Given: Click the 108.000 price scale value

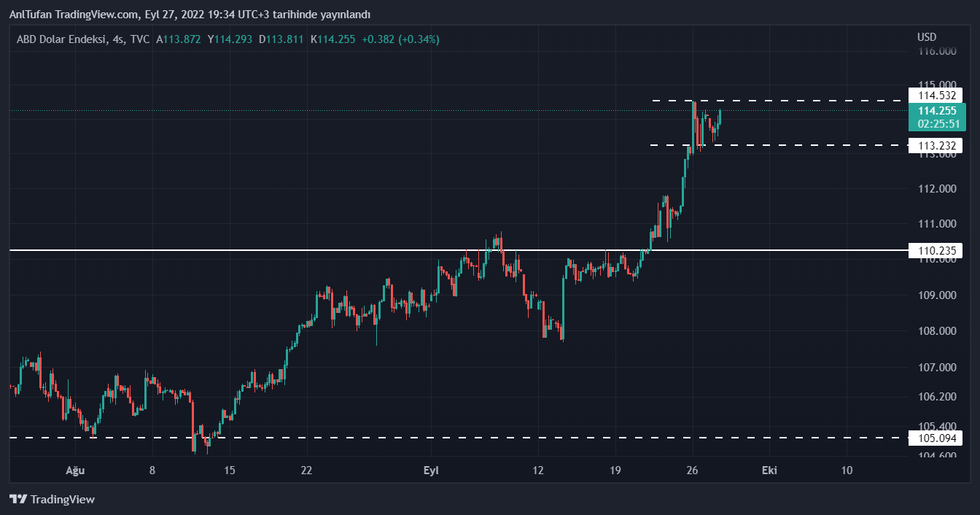Looking at the screenshot, I should (x=936, y=331).
